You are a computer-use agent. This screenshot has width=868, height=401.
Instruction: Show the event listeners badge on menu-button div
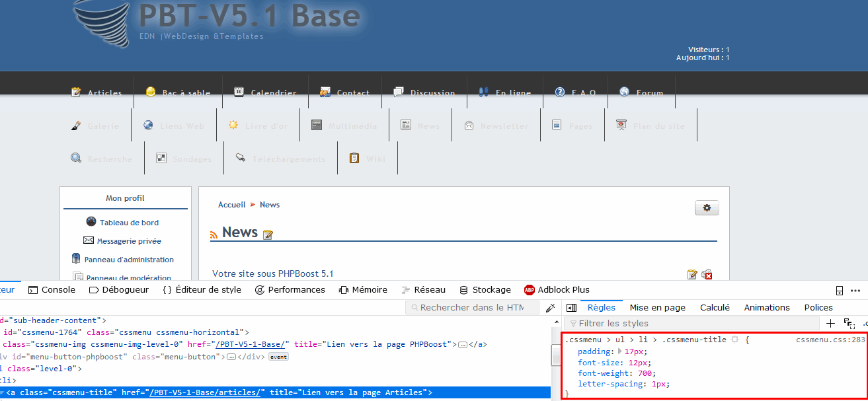click(x=278, y=357)
